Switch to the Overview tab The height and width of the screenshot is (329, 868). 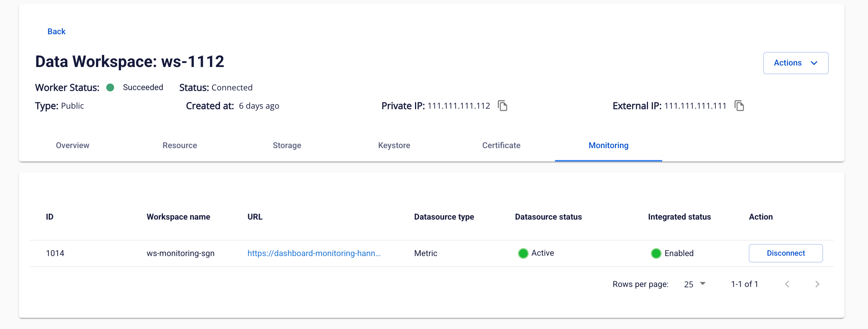(x=73, y=146)
